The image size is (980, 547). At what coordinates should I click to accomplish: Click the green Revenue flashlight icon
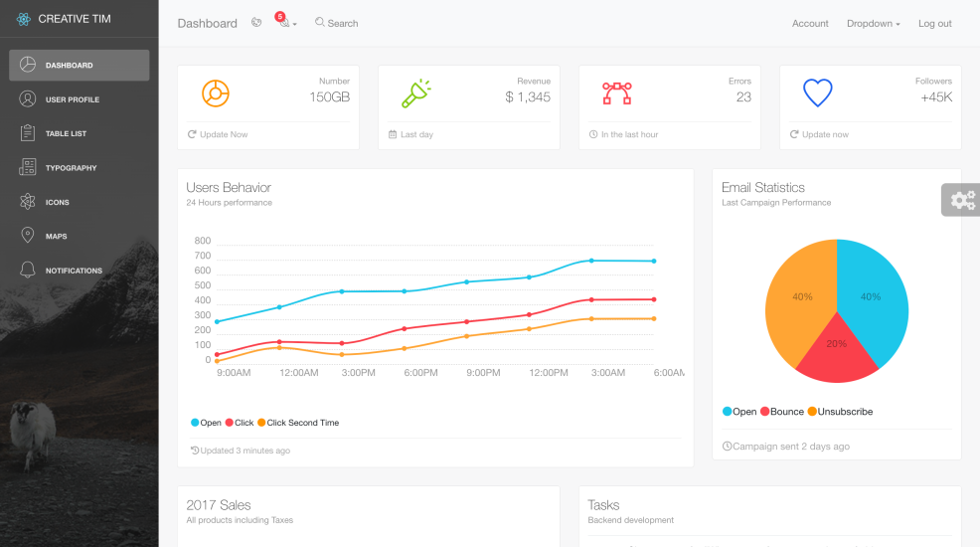click(415, 93)
